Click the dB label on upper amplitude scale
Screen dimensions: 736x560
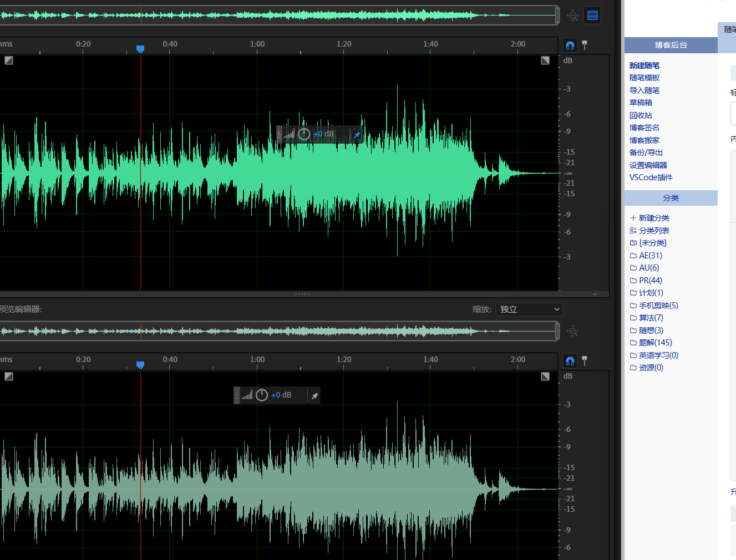point(568,60)
